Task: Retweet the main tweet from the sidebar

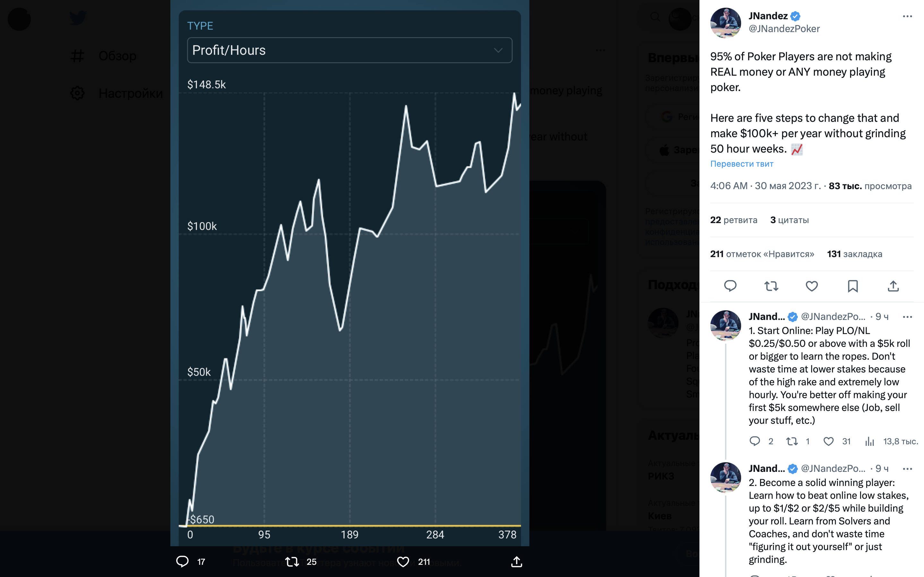Action: pos(771,286)
